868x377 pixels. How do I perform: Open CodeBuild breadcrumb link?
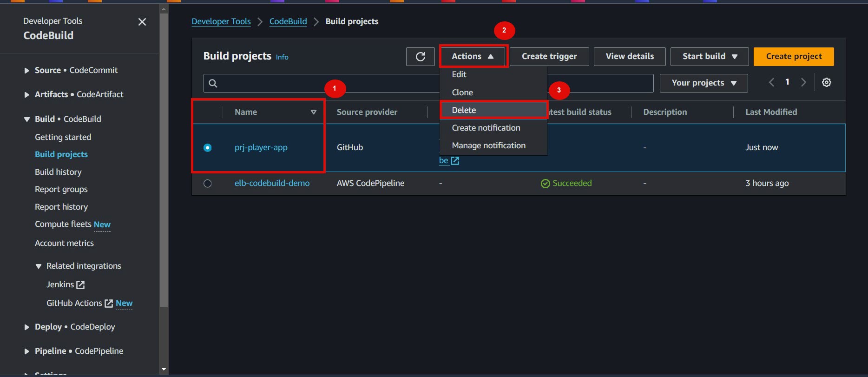(288, 21)
